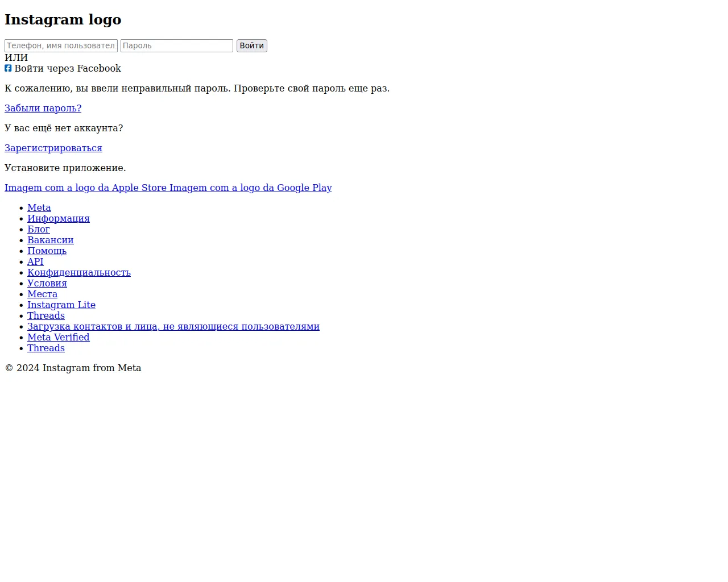The image size is (728, 582).
Task: Open the Meta footer link
Action: (39, 207)
